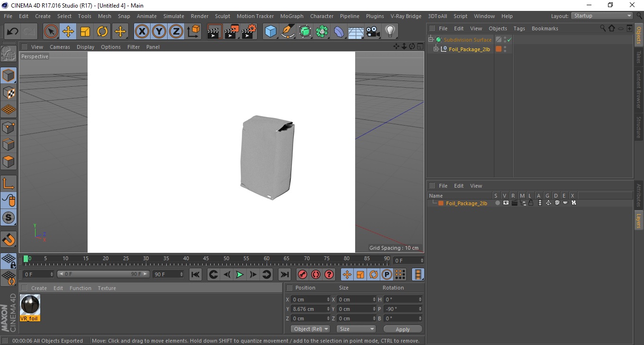Toggle Foil_Package_2lb layer solo dot
This screenshot has height=345, width=644.
tap(497, 203)
